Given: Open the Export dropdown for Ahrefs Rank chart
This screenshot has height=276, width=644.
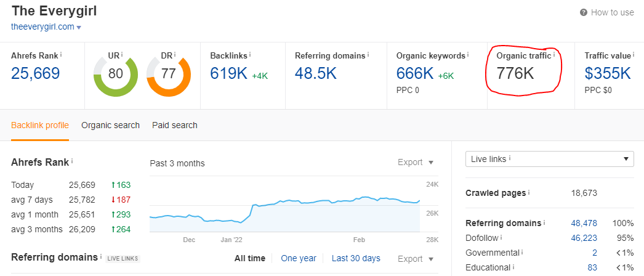Looking at the screenshot, I should point(415,163).
